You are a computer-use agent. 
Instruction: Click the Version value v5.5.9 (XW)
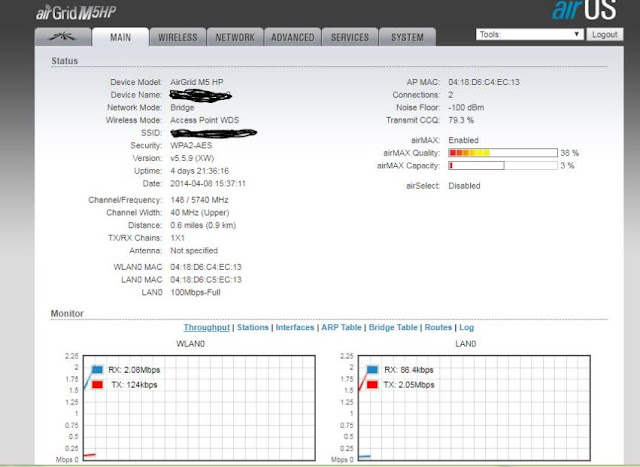click(x=192, y=158)
